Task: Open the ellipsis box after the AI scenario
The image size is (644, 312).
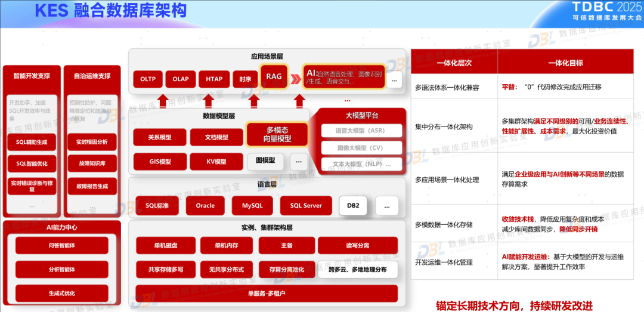Action: (394, 79)
